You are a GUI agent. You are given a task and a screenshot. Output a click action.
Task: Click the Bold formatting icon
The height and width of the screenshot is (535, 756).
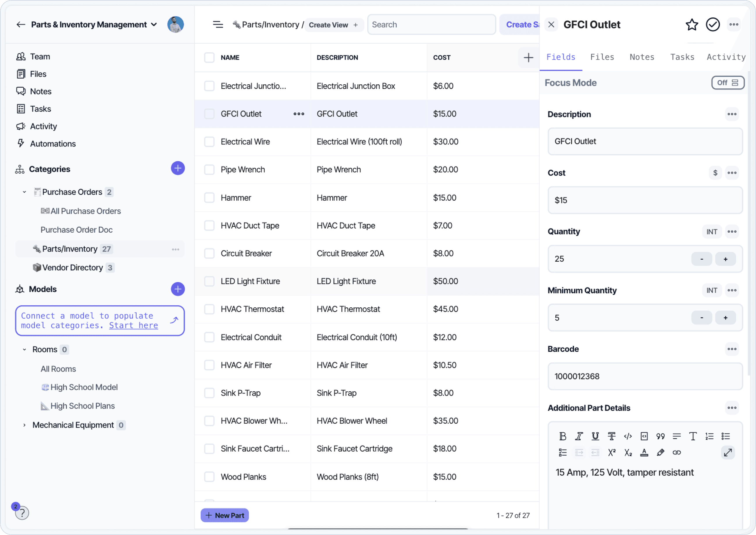click(x=563, y=436)
